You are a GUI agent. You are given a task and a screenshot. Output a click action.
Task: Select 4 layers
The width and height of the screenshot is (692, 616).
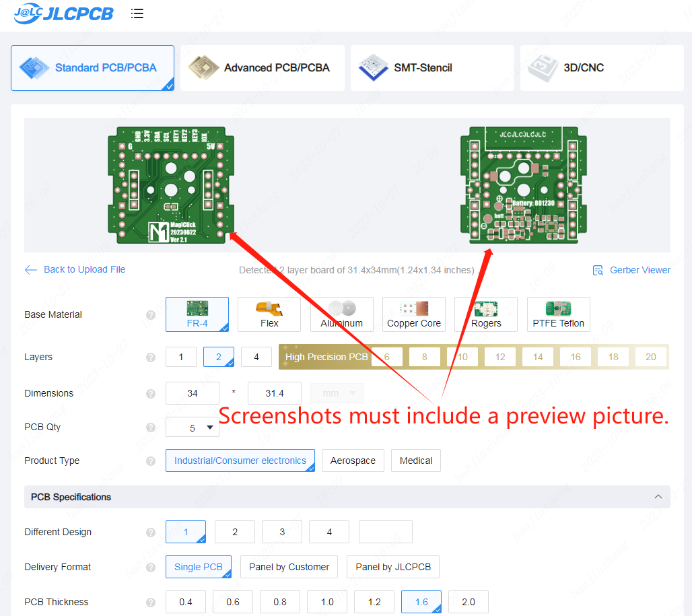coord(256,357)
